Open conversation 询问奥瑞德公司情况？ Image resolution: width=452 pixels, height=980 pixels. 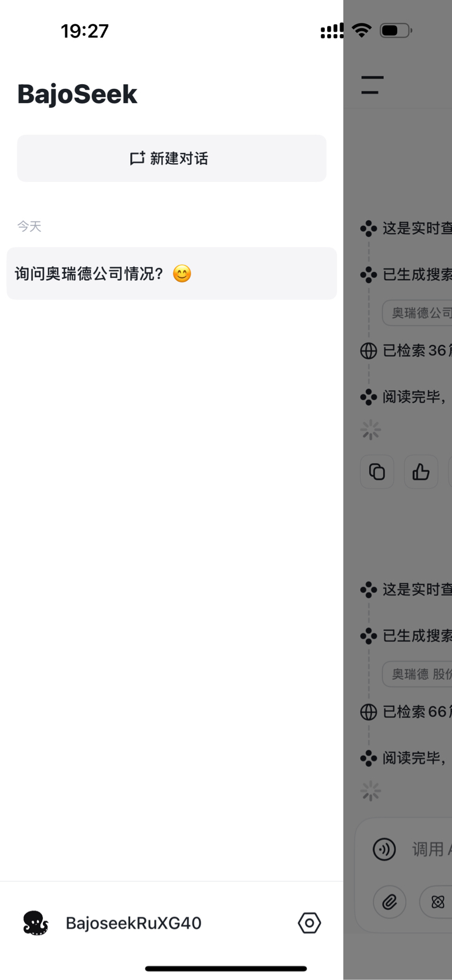(171, 274)
